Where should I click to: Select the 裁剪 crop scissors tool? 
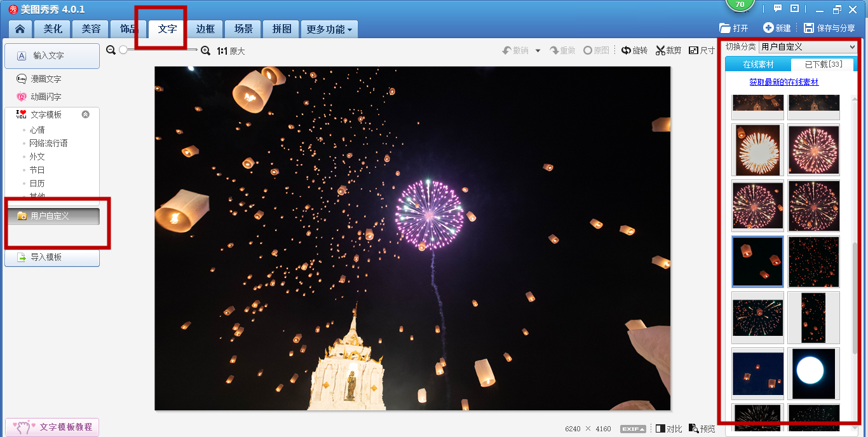668,50
